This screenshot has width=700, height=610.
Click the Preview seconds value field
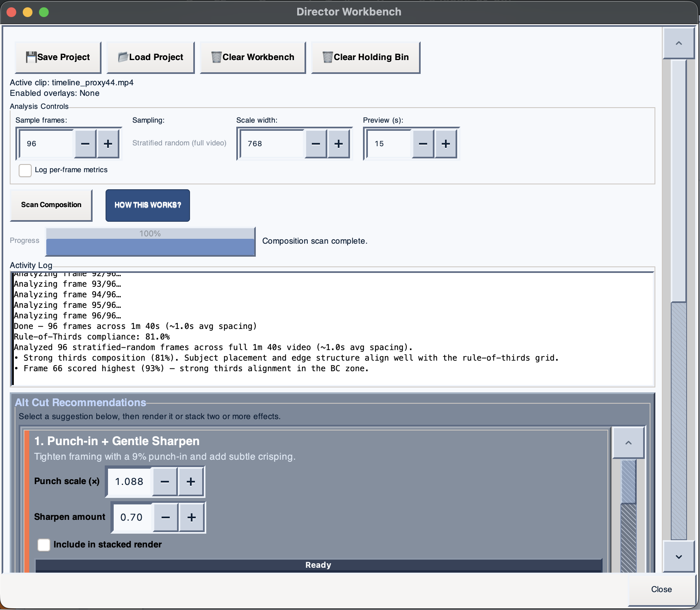pos(389,144)
